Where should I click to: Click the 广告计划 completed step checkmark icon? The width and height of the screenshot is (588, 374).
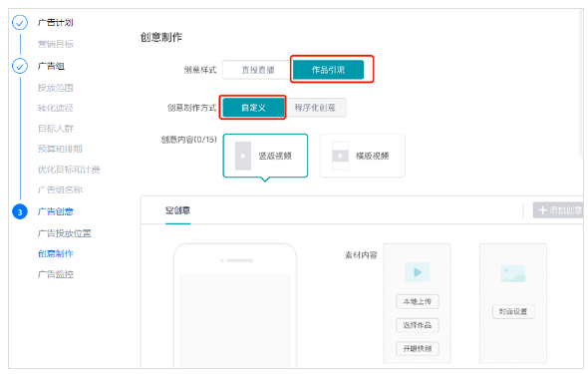20,23
